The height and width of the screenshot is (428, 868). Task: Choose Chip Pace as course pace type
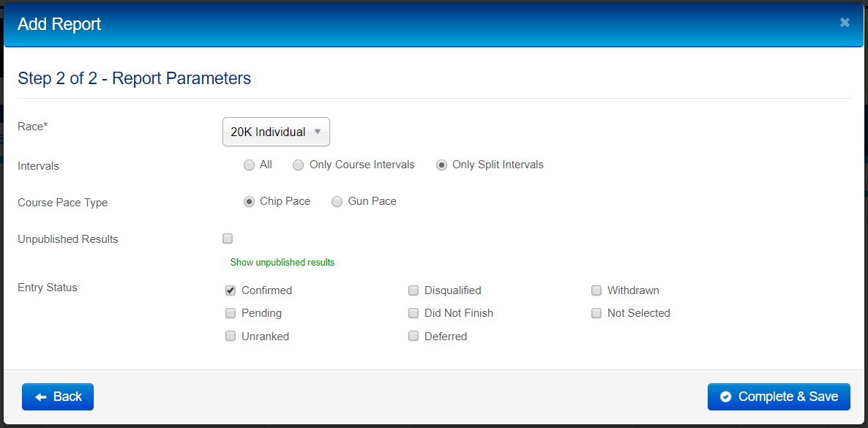pos(249,201)
